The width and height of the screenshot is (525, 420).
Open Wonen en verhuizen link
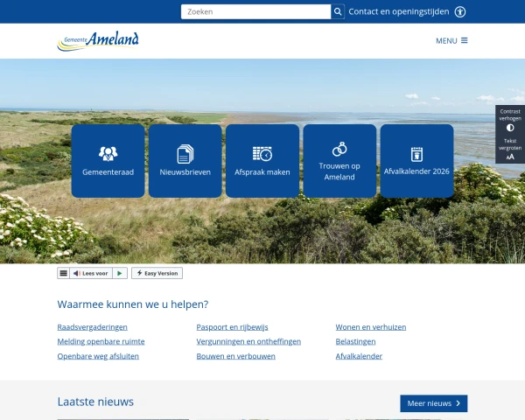pyautogui.click(x=371, y=327)
